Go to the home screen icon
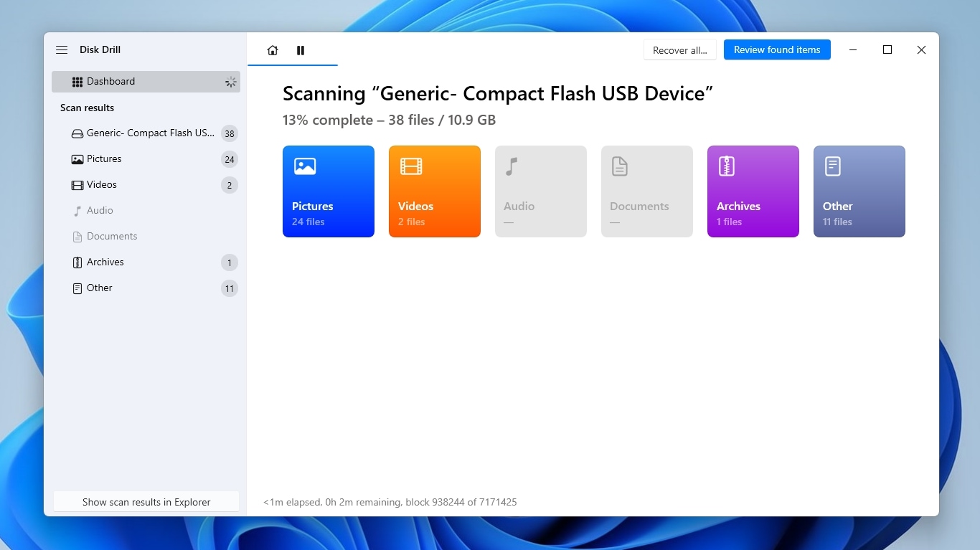This screenshot has height=550, width=980. 273,50
